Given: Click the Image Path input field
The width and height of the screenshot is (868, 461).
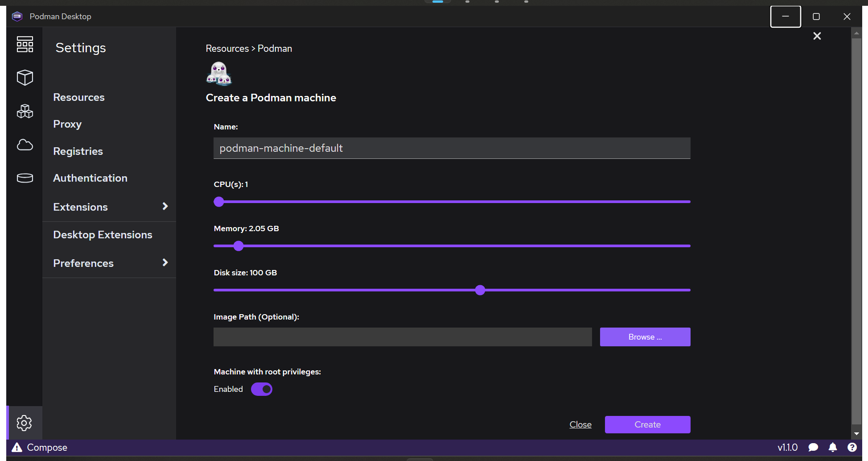Looking at the screenshot, I should click(x=403, y=337).
